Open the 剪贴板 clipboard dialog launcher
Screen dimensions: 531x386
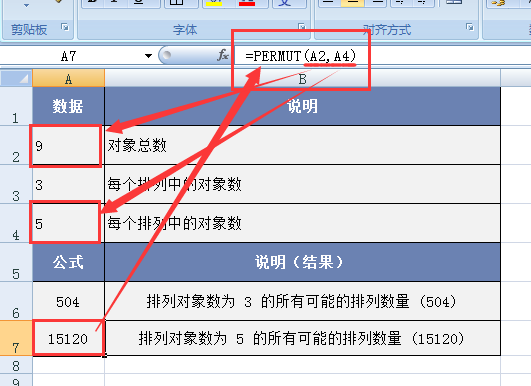click(65, 27)
